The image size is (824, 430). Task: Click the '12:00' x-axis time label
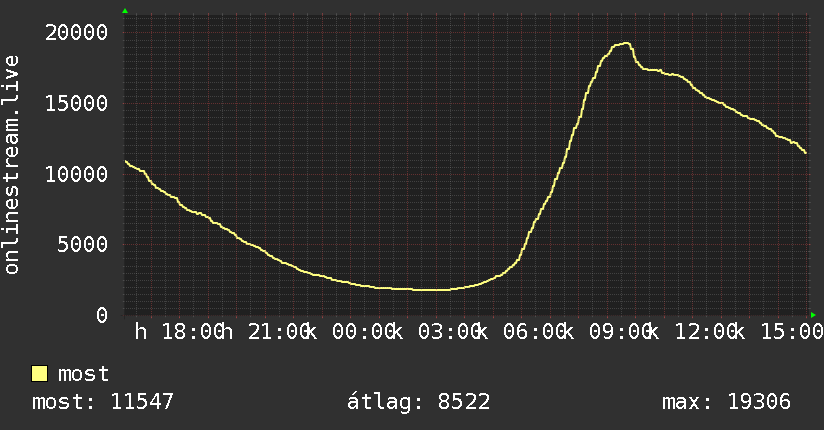click(705, 332)
